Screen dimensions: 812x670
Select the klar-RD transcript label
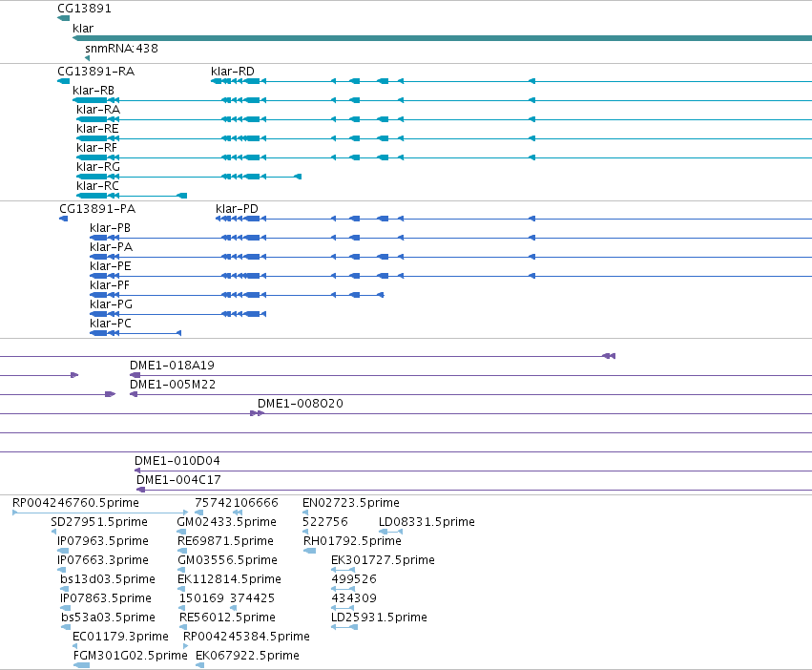233,72
